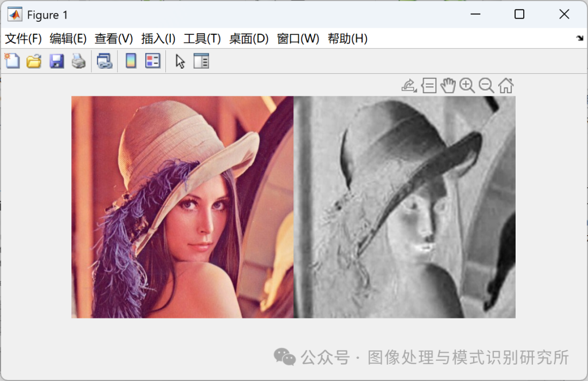Open the 桌面(D) menu
Viewport: 588px width, 381px height.
(x=249, y=38)
